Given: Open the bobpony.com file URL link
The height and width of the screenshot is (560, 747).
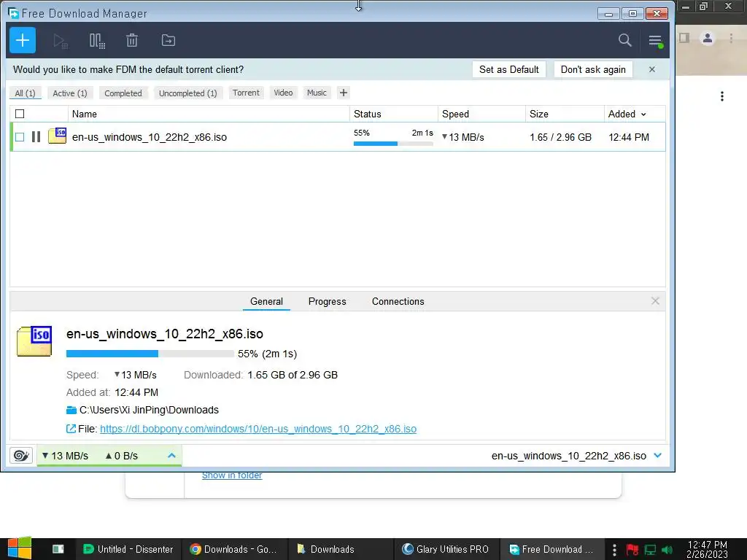Looking at the screenshot, I should [x=258, y=429].
